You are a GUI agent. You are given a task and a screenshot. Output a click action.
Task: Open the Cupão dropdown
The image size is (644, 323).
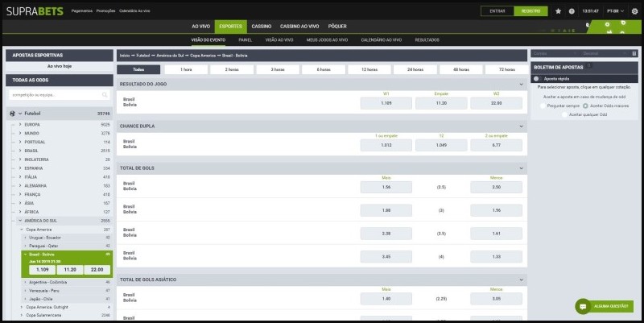pos(555,53)
